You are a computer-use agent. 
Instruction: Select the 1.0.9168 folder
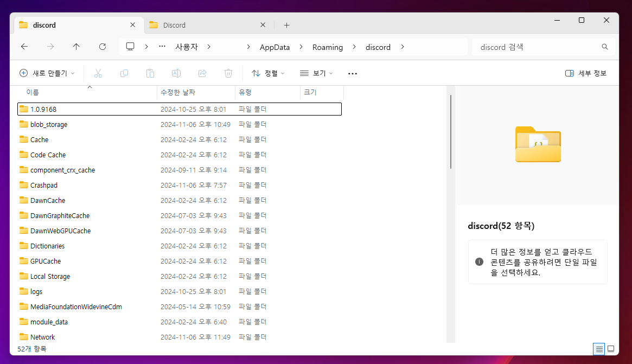(180, 109)
